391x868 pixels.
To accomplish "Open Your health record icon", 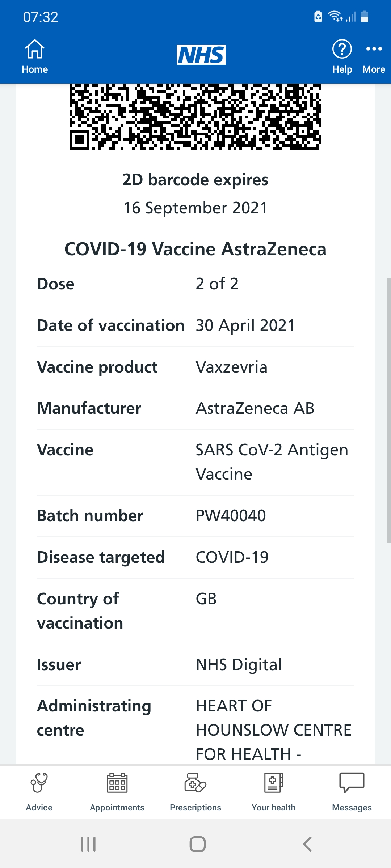I will [273, 783].
